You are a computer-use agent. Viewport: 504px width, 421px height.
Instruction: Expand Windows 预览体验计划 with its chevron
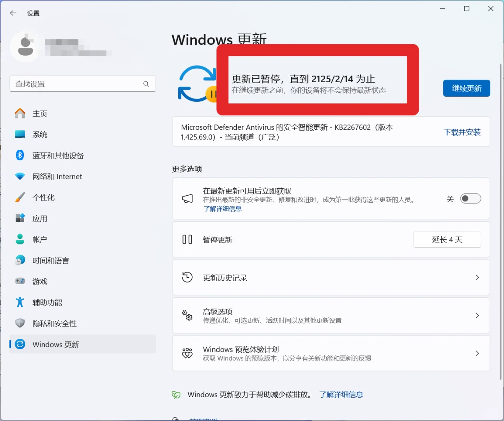point(477,353)
